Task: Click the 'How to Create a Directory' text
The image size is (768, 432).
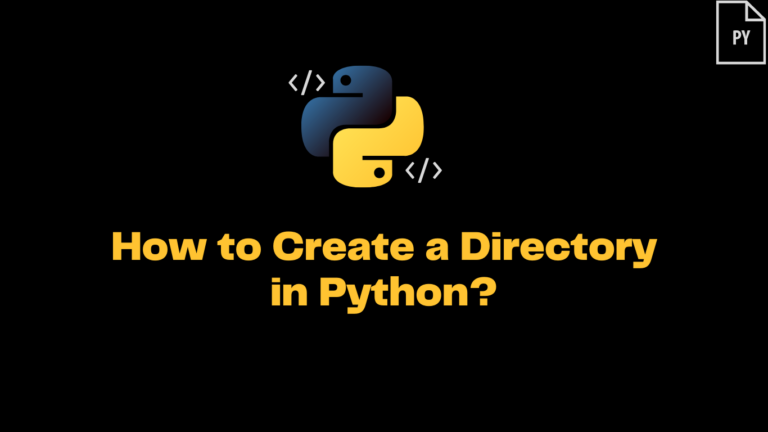Action: click(384, 248)
